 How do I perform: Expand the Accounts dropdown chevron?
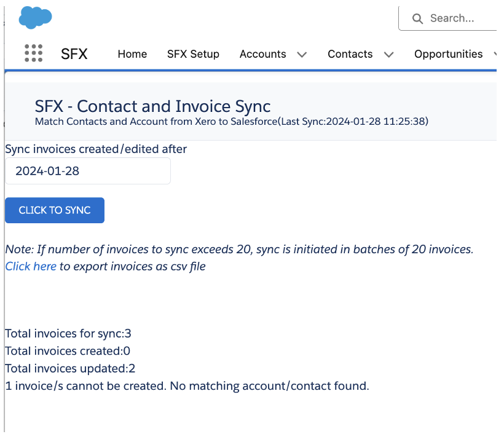point(302,55)
